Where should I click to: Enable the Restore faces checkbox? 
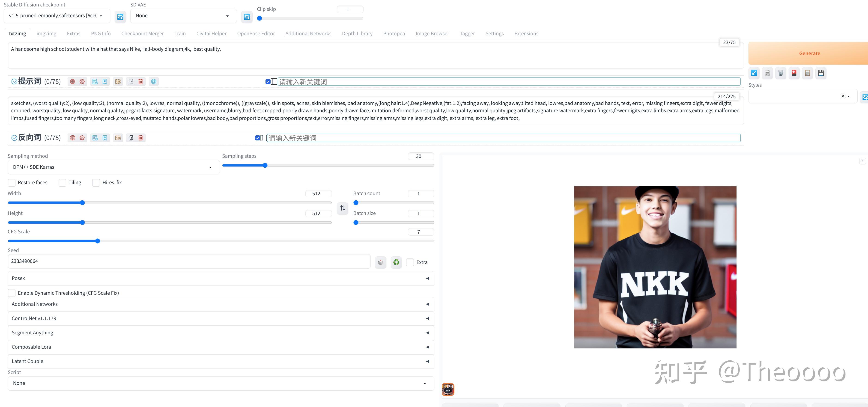12,183
